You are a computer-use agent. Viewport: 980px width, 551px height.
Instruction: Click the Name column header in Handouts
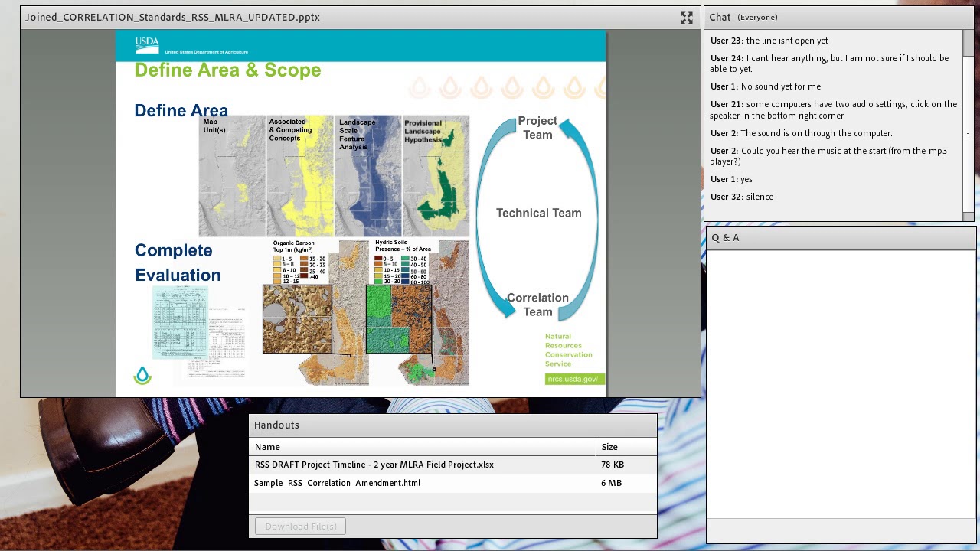[x=423, y=447]
